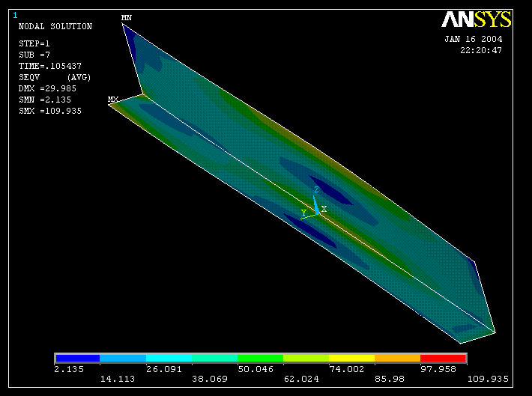Click legend value 85.98
The width and height of the screenshot is (532, 396).
tap(390, 379)
